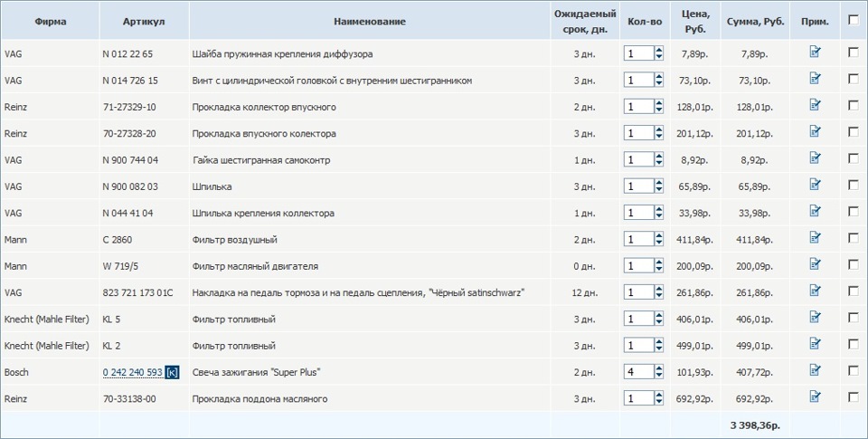Screen dimensions: 868x439
Task: Click the Наименование column header
Action: point(369,21)
